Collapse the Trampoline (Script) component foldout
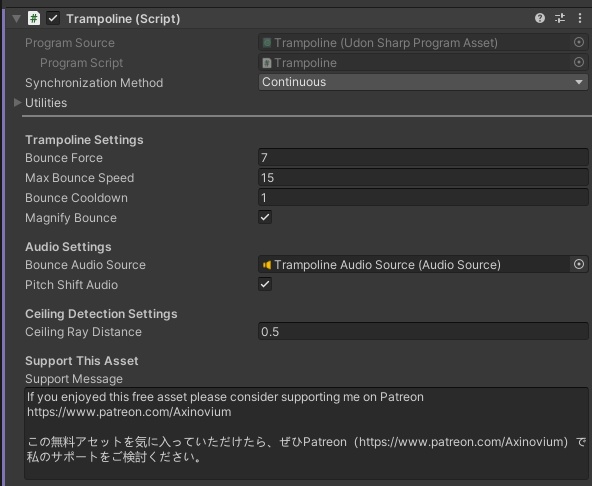 (x=16, y=19)
